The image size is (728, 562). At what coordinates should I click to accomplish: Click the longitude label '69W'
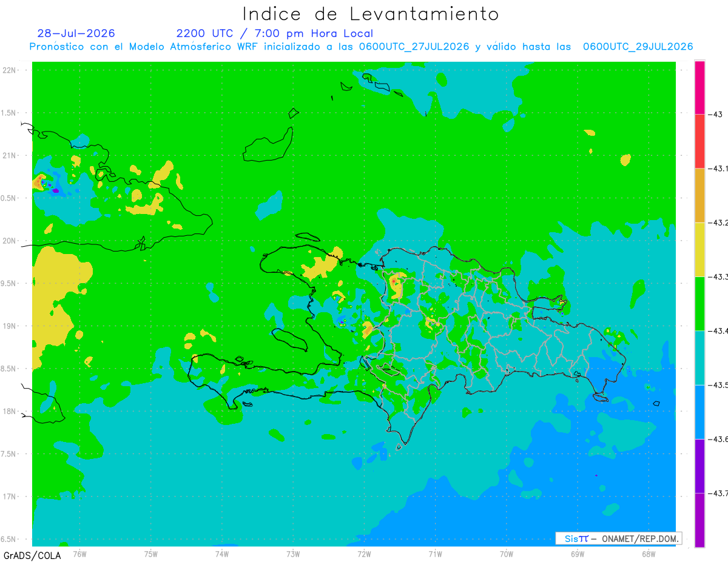577,554
